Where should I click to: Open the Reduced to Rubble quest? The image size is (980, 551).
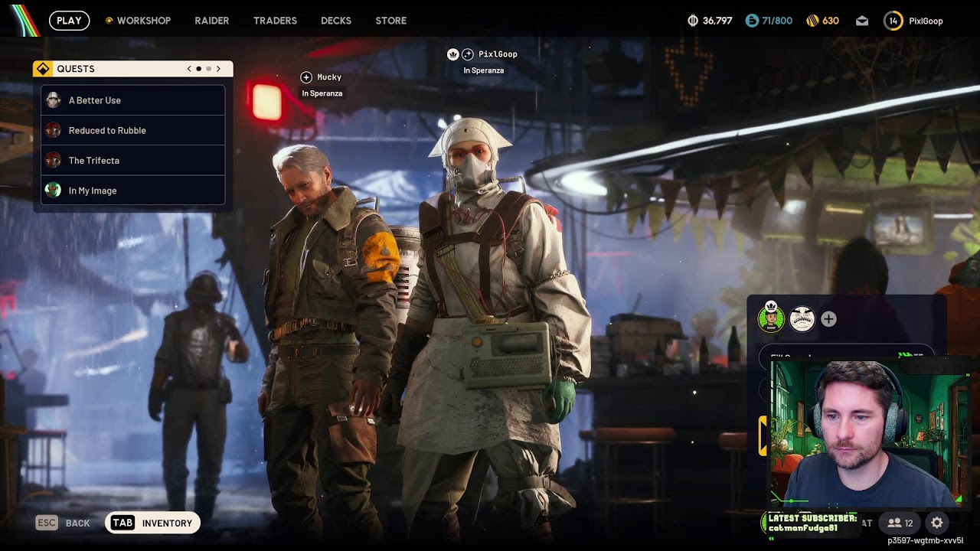(x=133, y=130)
